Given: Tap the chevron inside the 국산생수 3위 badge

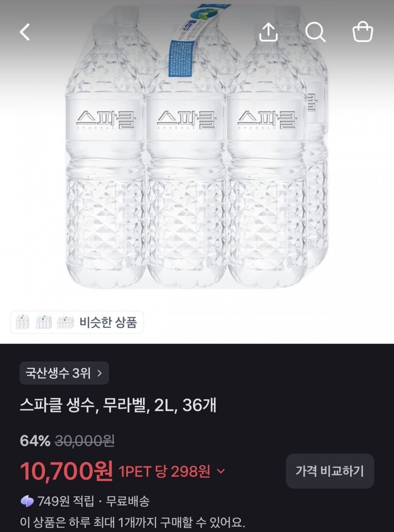Looking at the screenshot, I should pyautogui.click(x=99, y=373).
